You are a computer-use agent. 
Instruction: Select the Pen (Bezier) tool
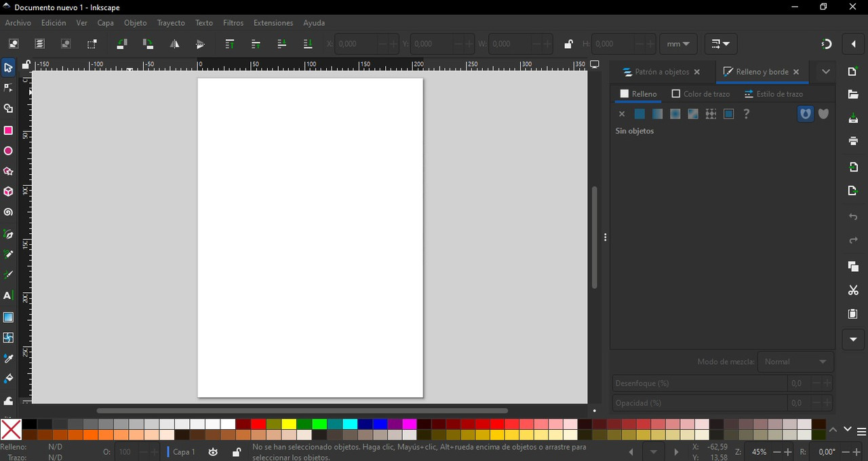8,235
